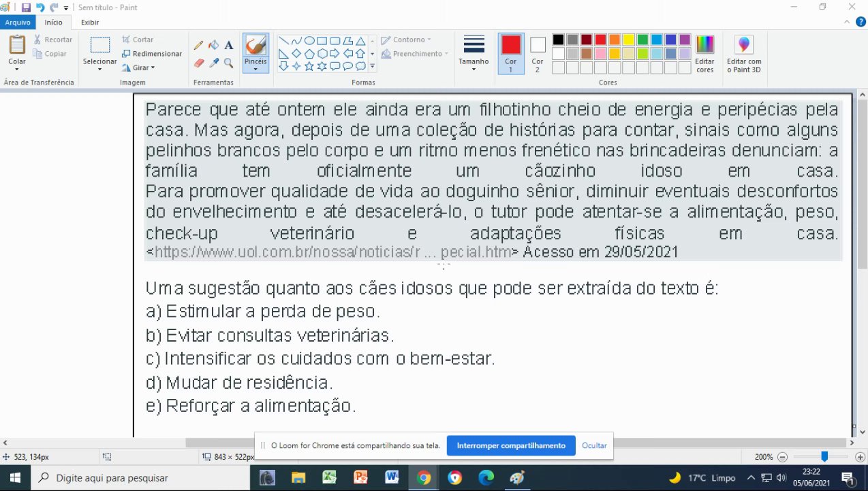This screenshot has width=868, height=491.
Task: Expand the shapes gallery more button
Action: pos(372,66)
